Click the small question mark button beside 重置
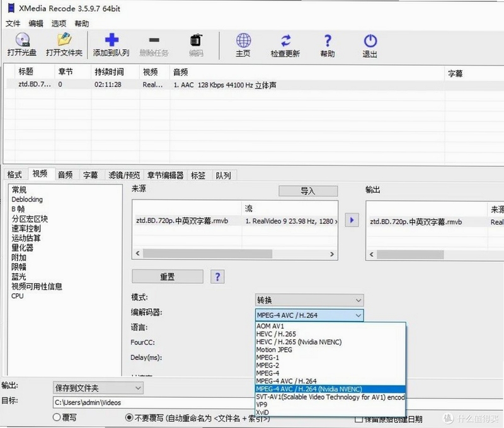This screenshot has width=504, height=428. [217, 276]
